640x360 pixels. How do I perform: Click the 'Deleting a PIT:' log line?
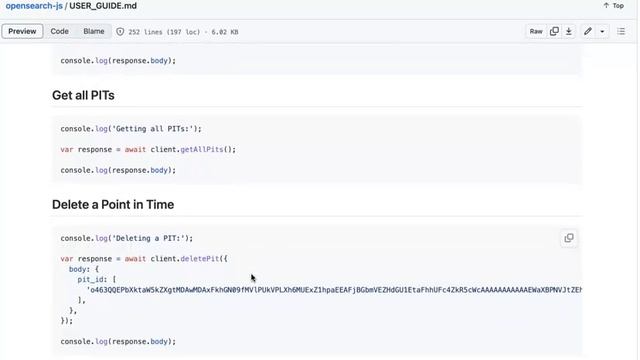127,238
